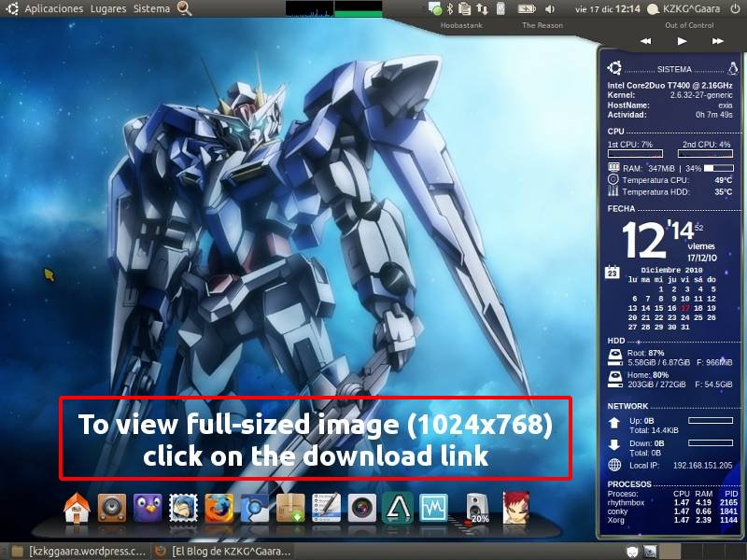Click the shield icon in bottom panel
This screenshot has height=560, width=747.
pos(632,552)
